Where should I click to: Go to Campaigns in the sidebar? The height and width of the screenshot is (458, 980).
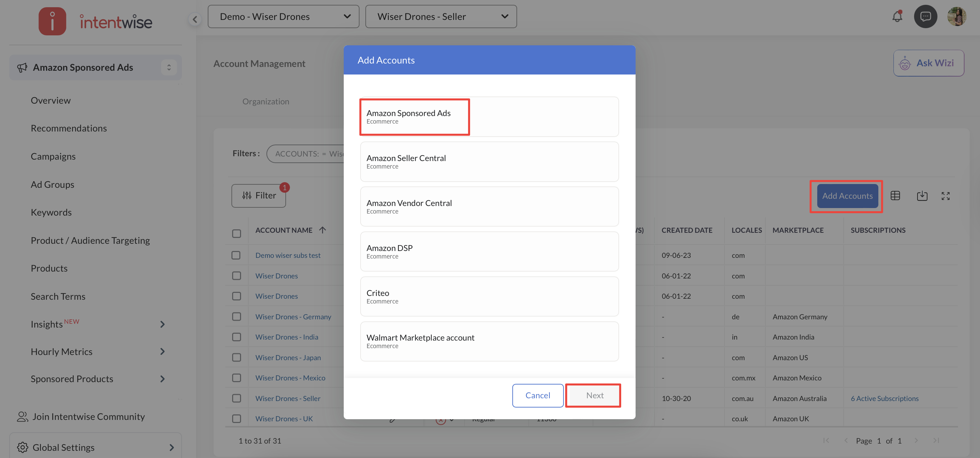click(53, 156)
